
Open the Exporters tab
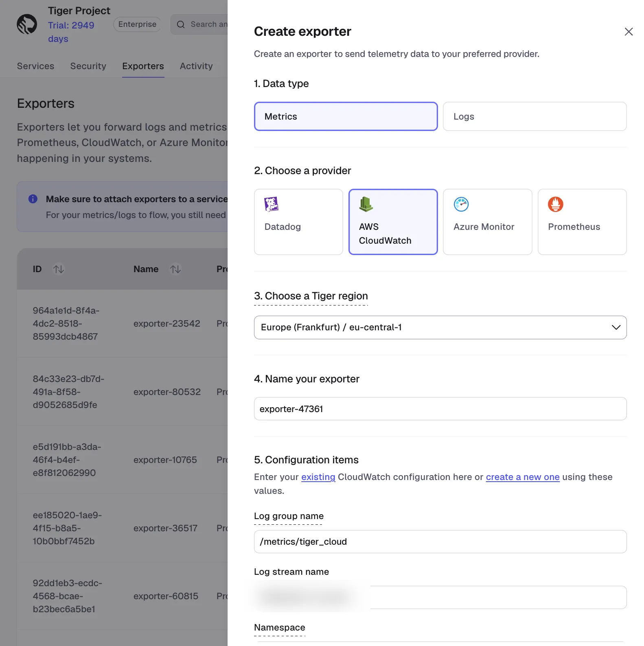click(x=143, y=66)
